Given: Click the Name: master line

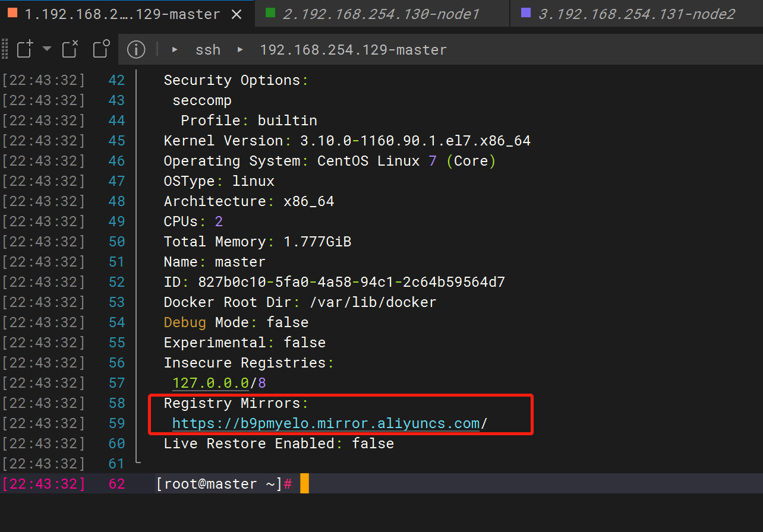Looking at the screenshot, I should pyautogui.click(x=215, y=262).
